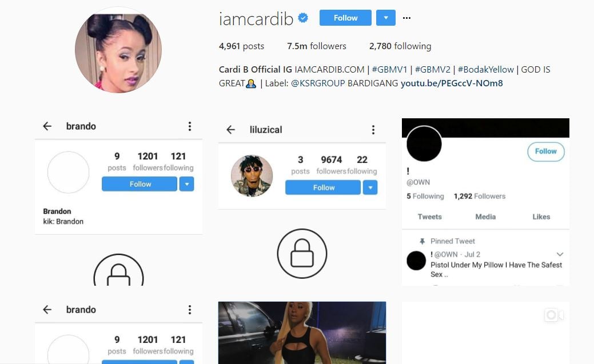
Task: Click the outlined Follow button for @OWN
Action: pos(546,151)
